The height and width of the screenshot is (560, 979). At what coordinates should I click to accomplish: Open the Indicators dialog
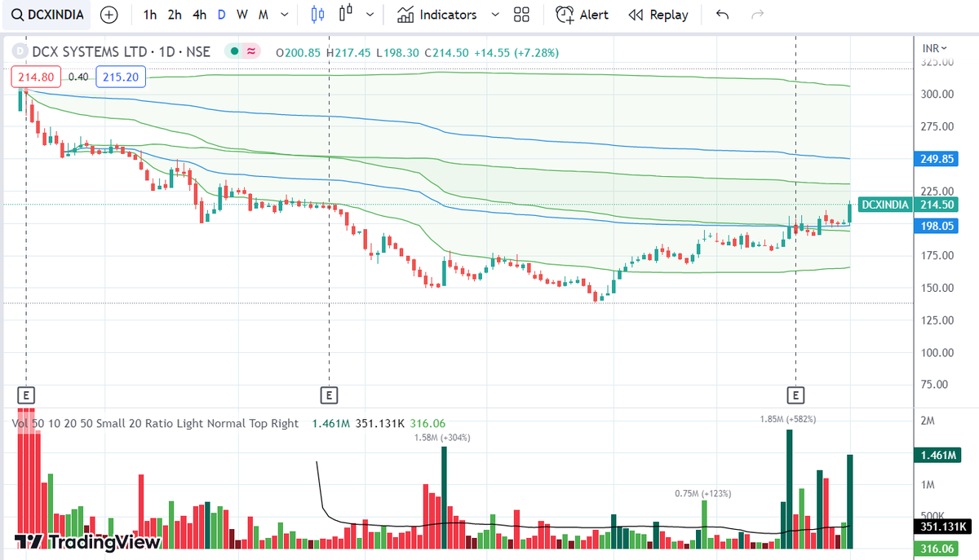pos(436,15)
